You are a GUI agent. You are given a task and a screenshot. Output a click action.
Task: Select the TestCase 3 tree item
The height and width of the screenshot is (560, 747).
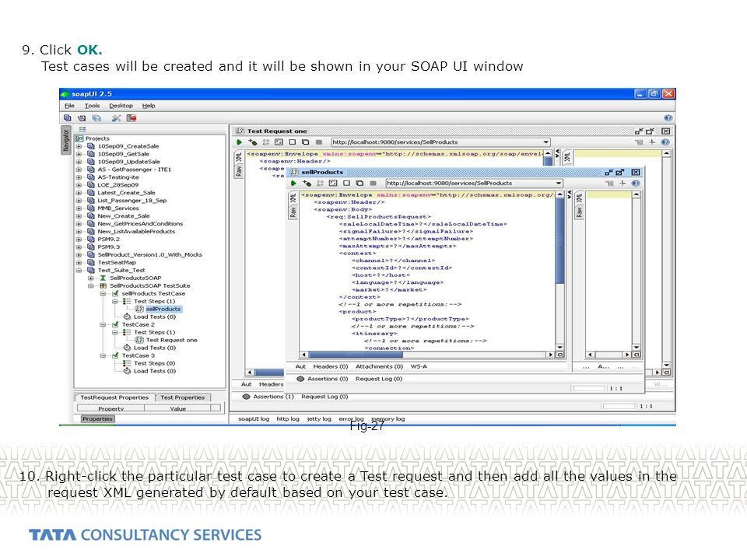(139, 355)
